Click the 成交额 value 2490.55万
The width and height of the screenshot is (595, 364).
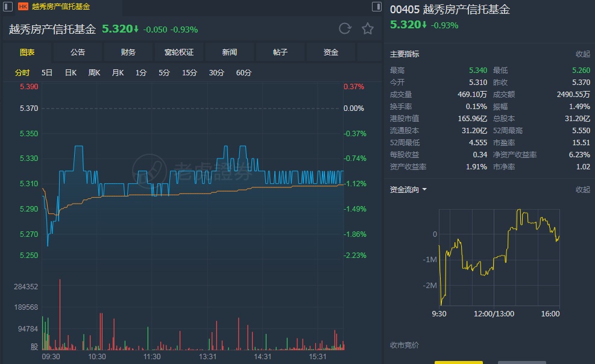coord(573,95)
